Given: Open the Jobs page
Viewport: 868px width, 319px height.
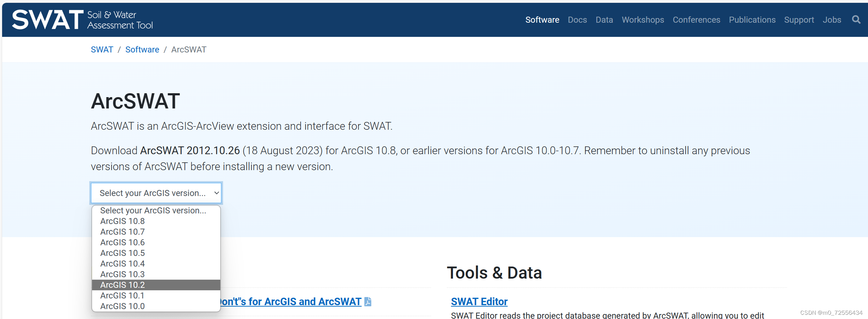Looking at the screenshot, I should tap(832, 19).
